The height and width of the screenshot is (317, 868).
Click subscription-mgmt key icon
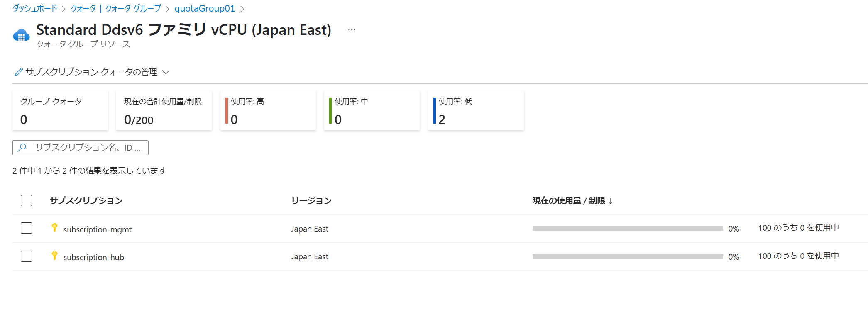coord(54,227)
